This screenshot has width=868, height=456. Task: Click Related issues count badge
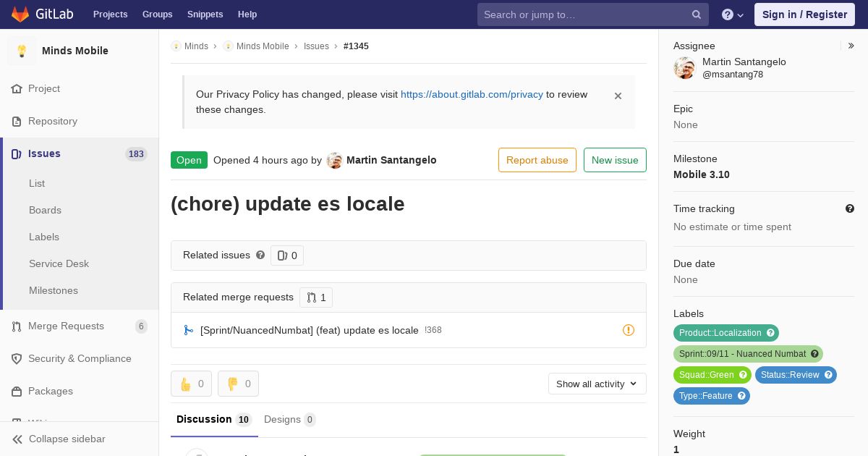point(287,256)
